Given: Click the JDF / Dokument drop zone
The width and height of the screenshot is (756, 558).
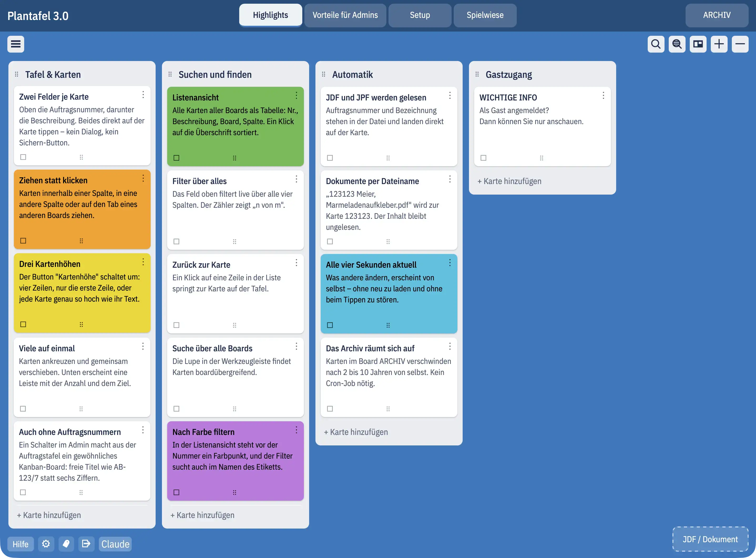Looking at the screenshot, I should 710,539.
